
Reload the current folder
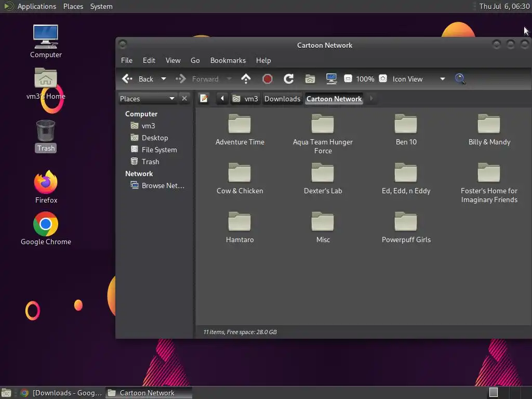(x=288, y=79)
